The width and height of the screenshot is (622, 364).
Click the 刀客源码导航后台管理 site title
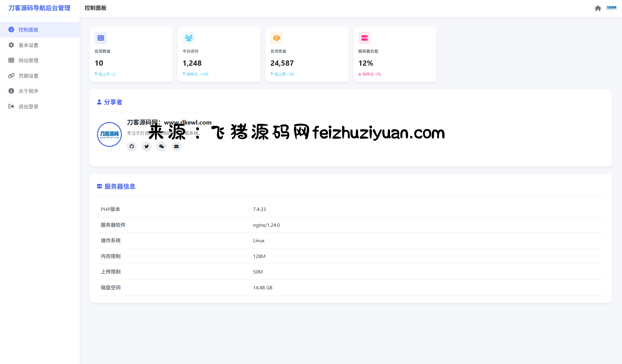[x=39, y=8]
